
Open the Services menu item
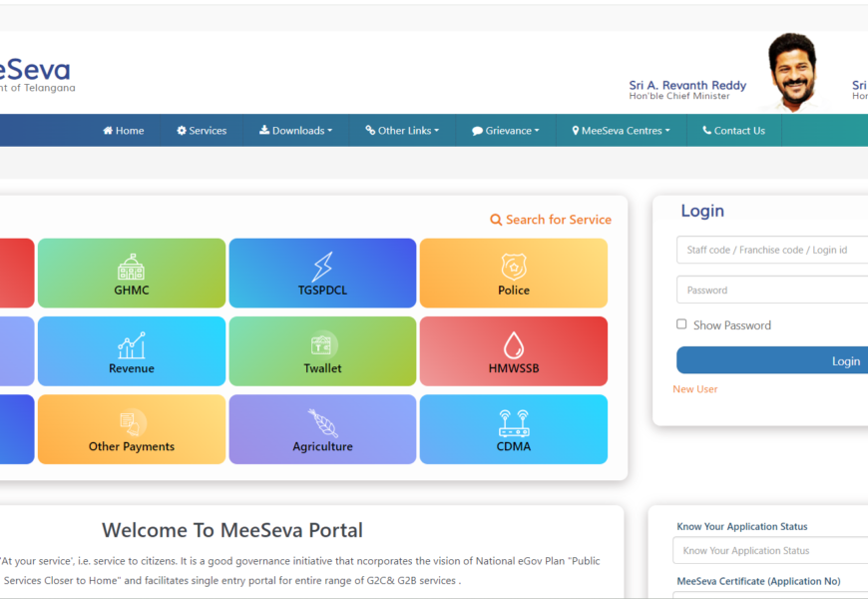[x=202, y=131]
